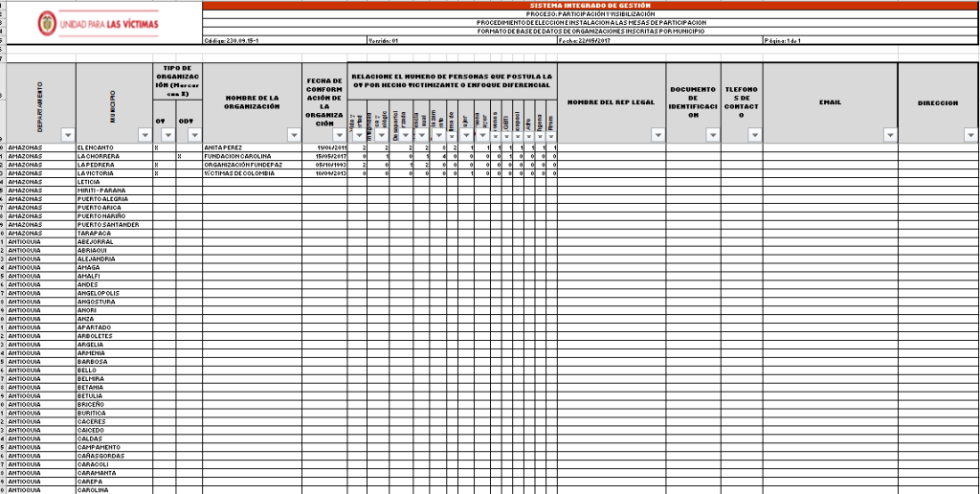This screenshot has height=494, width=980.
Task: Select the Fecha: 22/05/2017 cell
Action: point(659,40)
